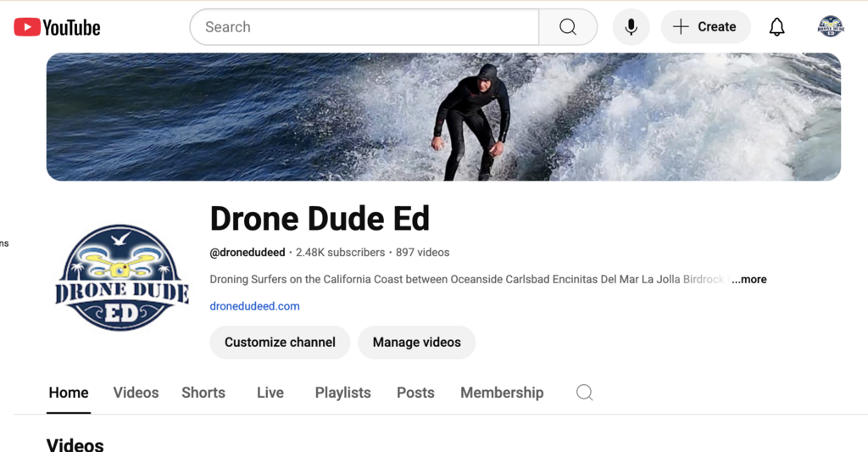
Task: Go to the Playlists tab
Action: [342, 393]
